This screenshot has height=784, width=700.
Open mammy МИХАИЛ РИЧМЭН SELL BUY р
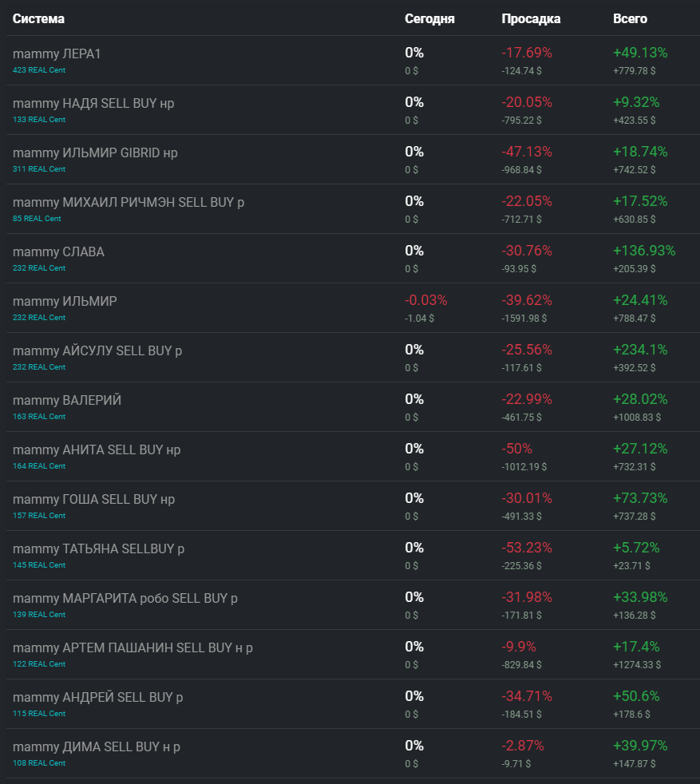coord(129,202)
